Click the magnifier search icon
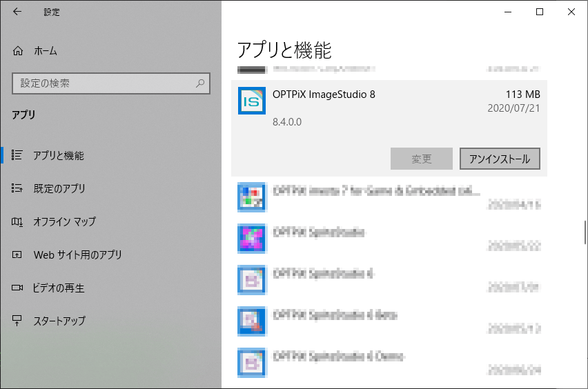This screenshot has height=389, width=588. tap(200, 83)
